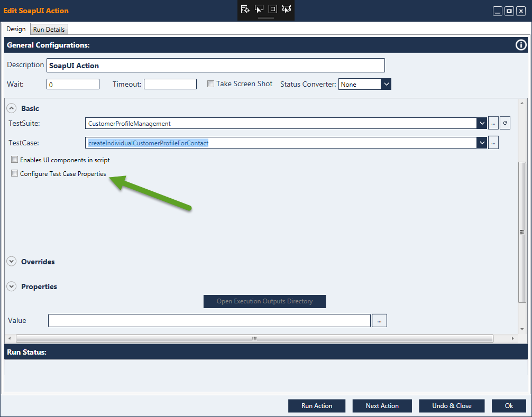The height and width of the screenshot is (417, 532).
Task: Switch to the Design tab
Action: (16, 29)
